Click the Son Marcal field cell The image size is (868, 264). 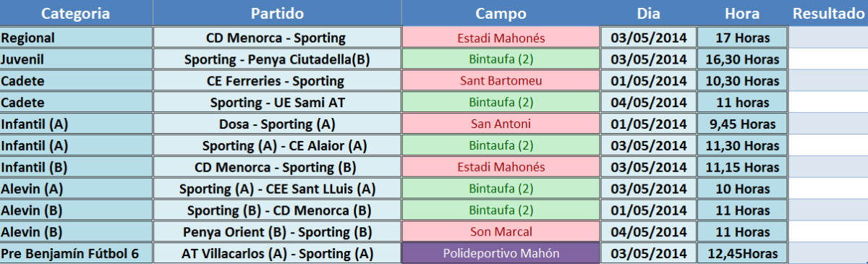(501, 231)
